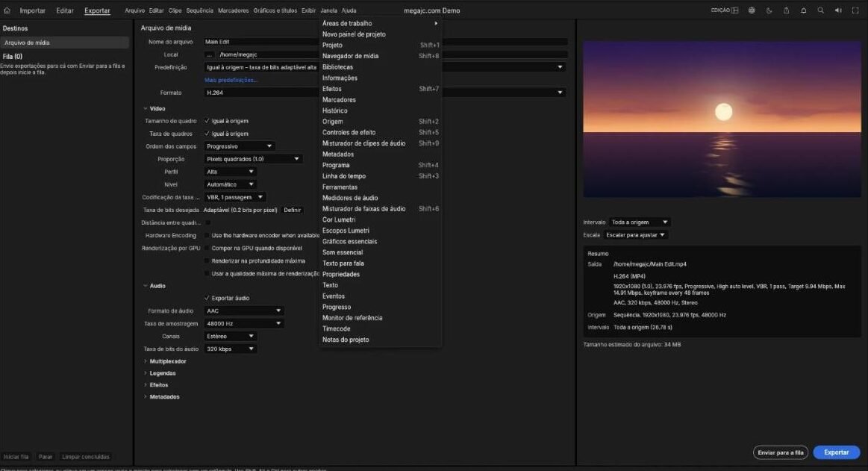The height and width of the screenshot is (471, 868).
Task: Choose 'Timecode' in the Janela menu
Action: 381,328
